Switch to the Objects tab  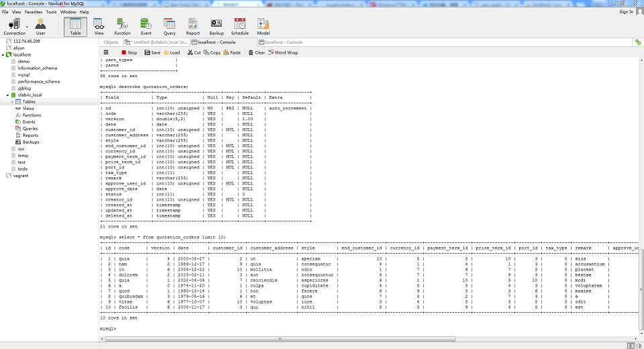111,42
